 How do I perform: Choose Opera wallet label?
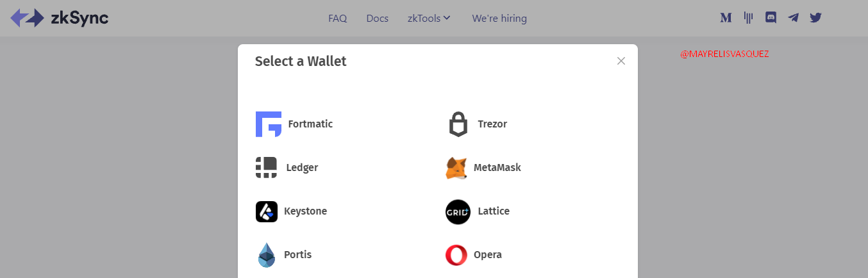tap(488, 255)
